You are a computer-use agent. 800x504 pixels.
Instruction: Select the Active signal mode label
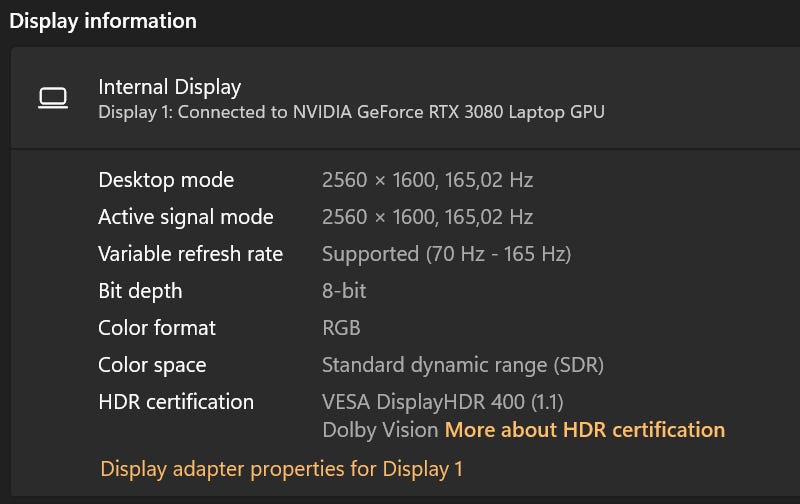(x=186, y=217)
